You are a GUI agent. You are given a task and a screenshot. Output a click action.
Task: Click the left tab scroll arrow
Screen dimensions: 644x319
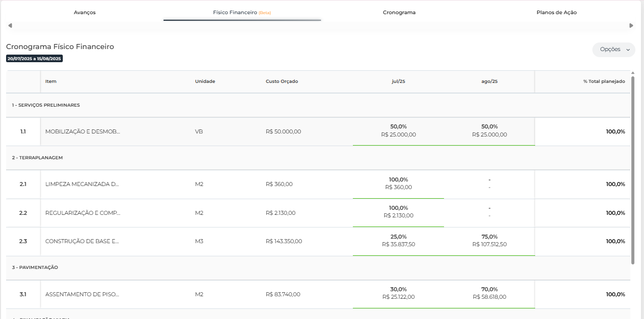pos(10,26)
